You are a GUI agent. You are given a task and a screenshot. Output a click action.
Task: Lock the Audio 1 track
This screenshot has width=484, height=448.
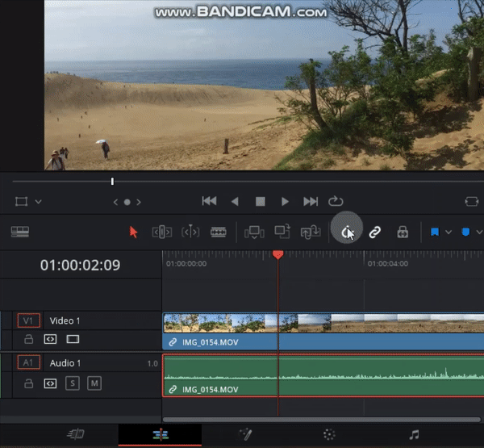[x=29, y=383]
